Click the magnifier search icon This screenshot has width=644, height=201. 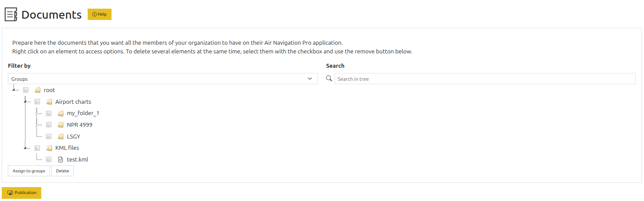point(329,79)
